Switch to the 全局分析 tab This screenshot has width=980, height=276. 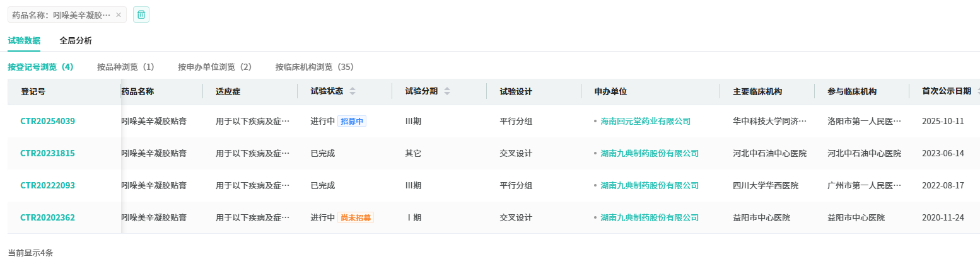76,41
